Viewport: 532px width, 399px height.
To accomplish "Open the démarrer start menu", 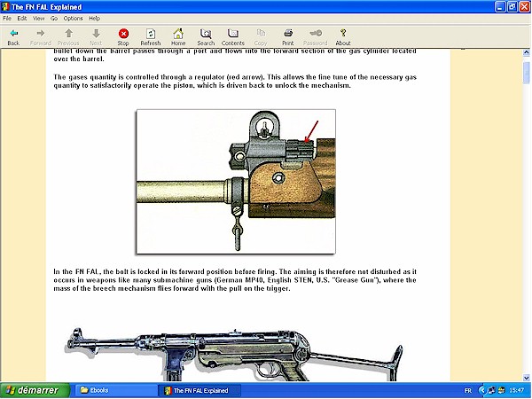I will click(35, 390).
